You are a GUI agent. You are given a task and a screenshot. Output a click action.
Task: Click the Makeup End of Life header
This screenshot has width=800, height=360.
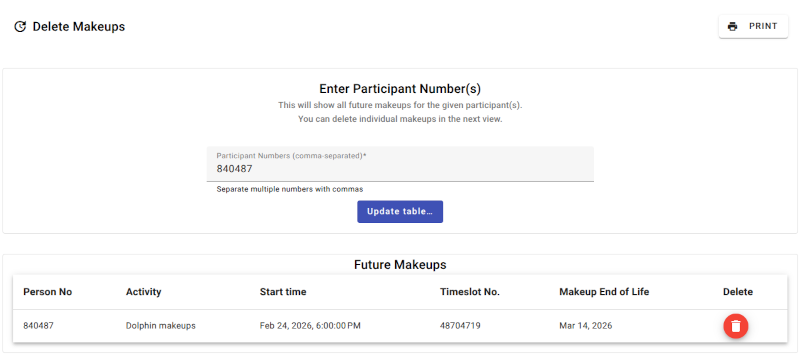point(604,292)
